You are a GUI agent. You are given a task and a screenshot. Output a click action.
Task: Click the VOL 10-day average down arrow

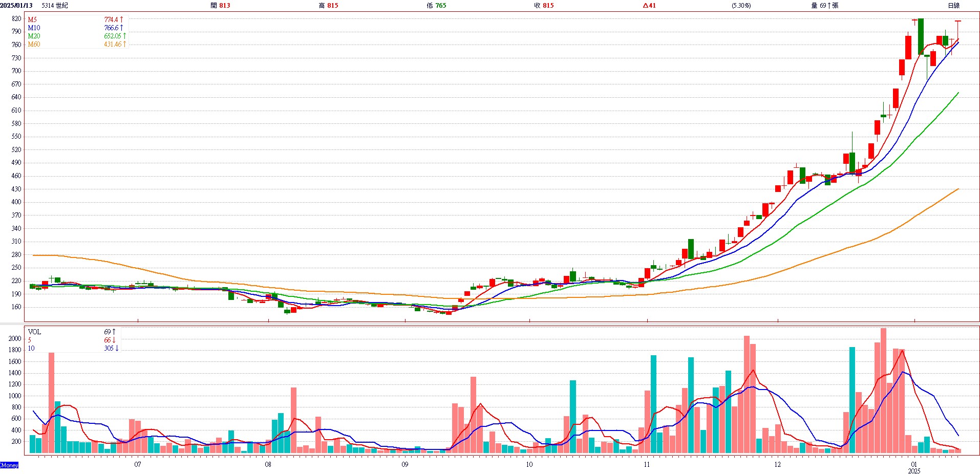[x=117, y=348]
